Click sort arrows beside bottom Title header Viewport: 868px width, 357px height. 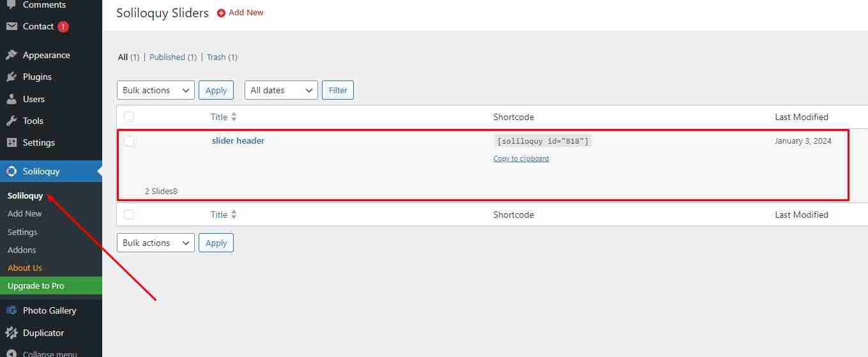click(234, 215)
